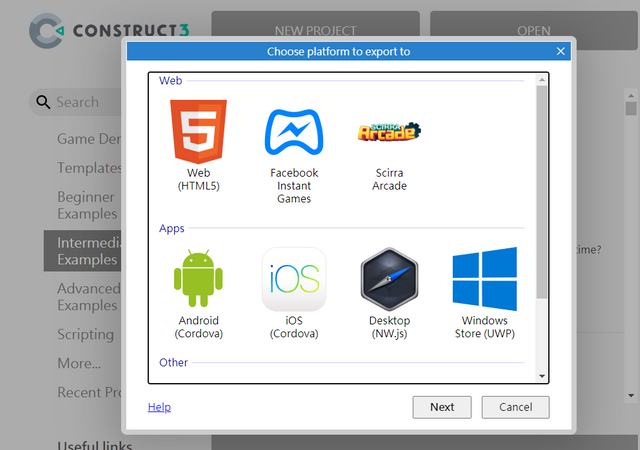Open the Help link
This screenshot has width=640, height=450.
(x=159, y=407)
